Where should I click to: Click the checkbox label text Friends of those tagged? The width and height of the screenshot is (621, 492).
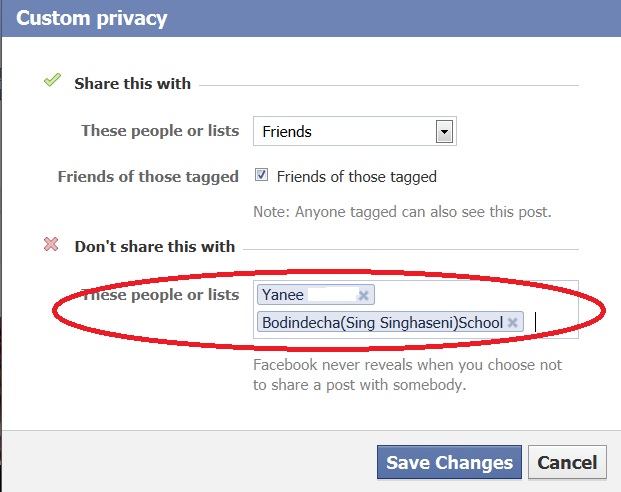click(356, 177)
